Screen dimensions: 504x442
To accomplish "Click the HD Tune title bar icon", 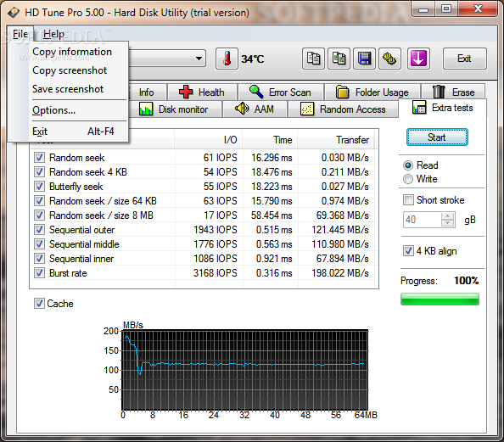I will coord(14,13).
